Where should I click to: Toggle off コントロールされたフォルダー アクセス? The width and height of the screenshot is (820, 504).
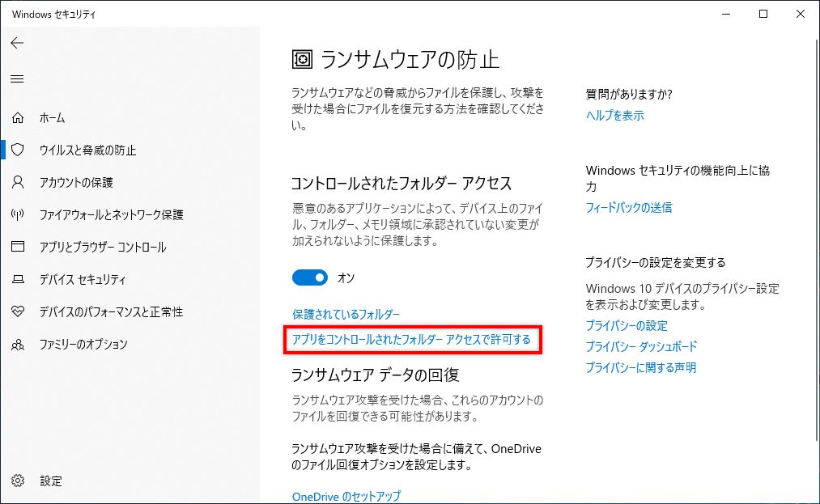coord(310,277)
